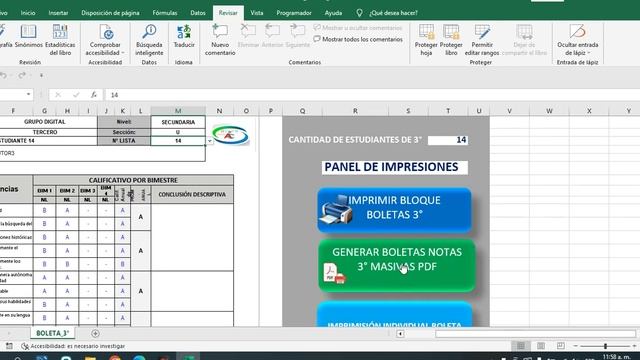Open the Ayuda tab
Viewport: 640px width, 360px height.
click(333, 13)
